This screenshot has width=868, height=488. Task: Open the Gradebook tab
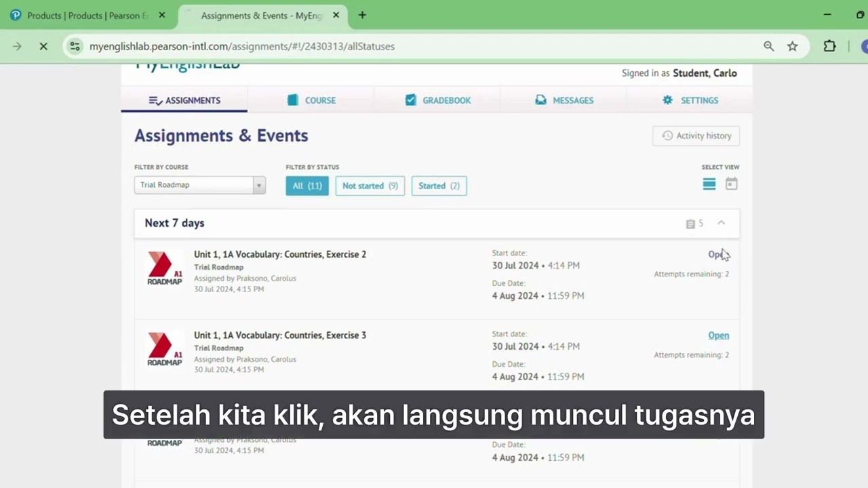[437, 100]
